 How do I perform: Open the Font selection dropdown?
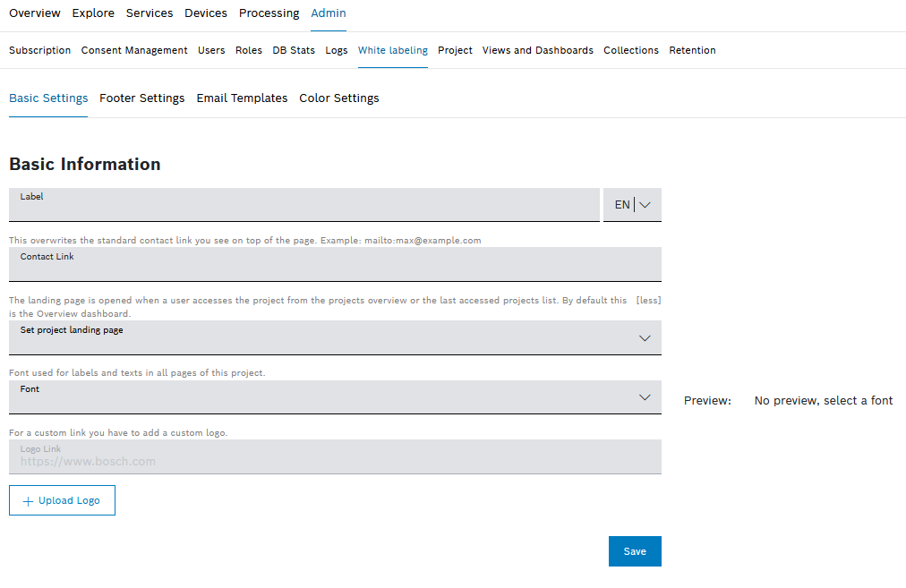(335, 397)
